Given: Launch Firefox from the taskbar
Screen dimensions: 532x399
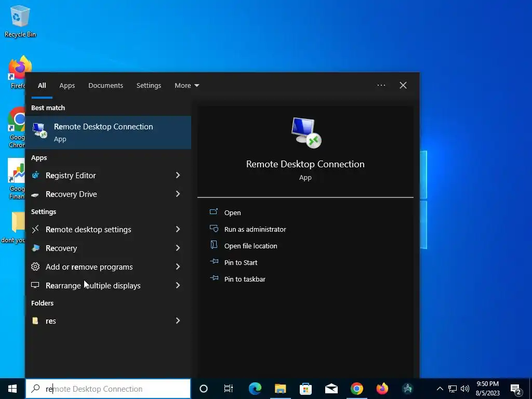Looking at the screenshot, I should tap(382, 389).
